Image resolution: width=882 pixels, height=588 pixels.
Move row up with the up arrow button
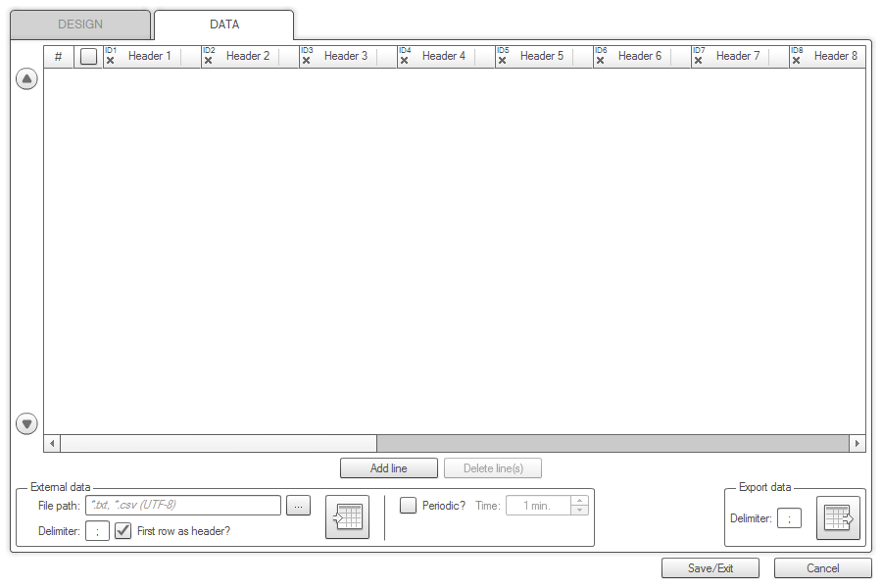point(27,80)
